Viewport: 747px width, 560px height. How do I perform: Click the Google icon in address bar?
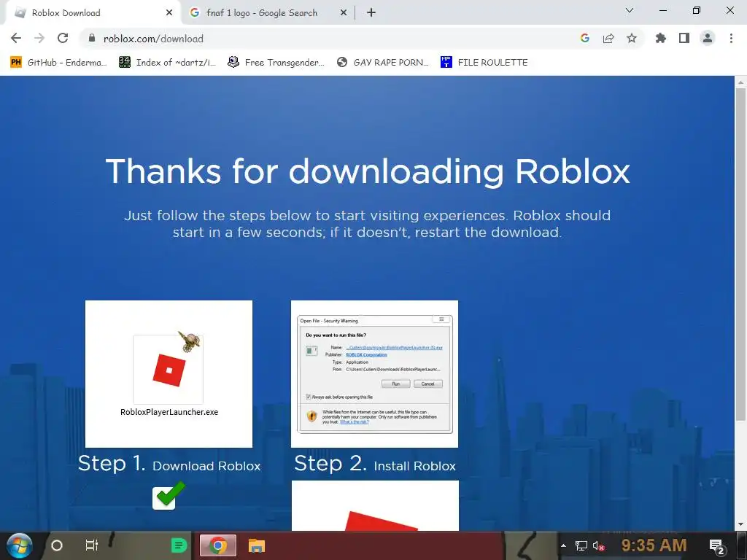585,38
